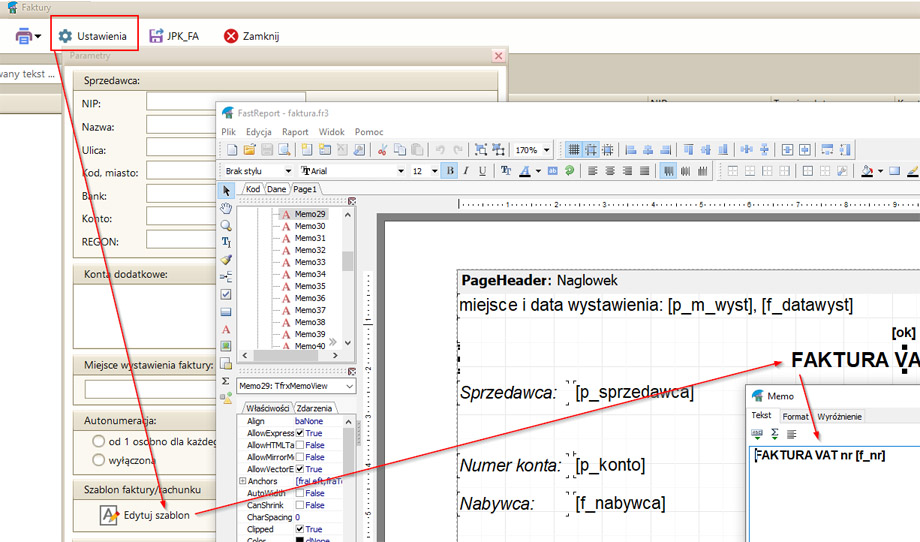
Task: Enable the AutoWidth property checkbox
Action: click(300, 493)
